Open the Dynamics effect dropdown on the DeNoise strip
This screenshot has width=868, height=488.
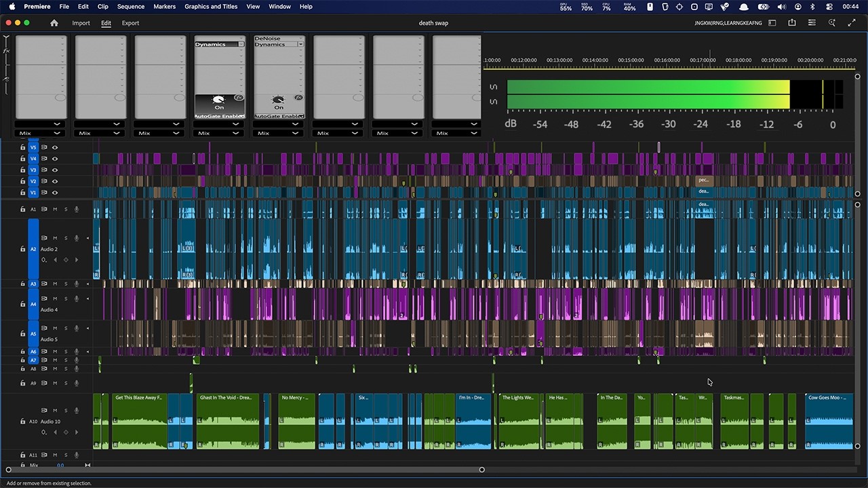[x=300, y=44]
